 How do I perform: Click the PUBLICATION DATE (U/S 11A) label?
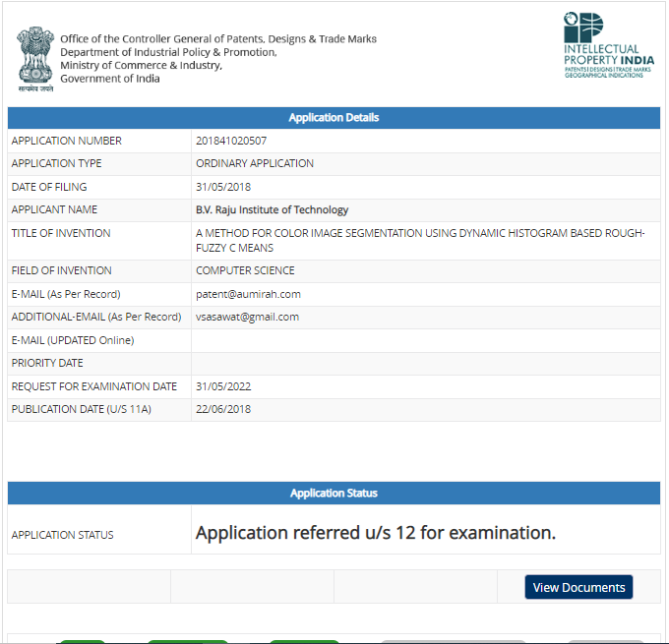click(82, 409)
